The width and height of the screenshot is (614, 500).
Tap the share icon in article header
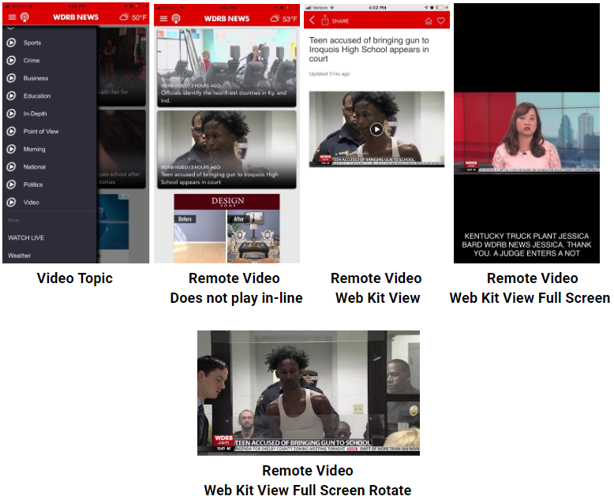pyautogui.click(x=325, y=20)
